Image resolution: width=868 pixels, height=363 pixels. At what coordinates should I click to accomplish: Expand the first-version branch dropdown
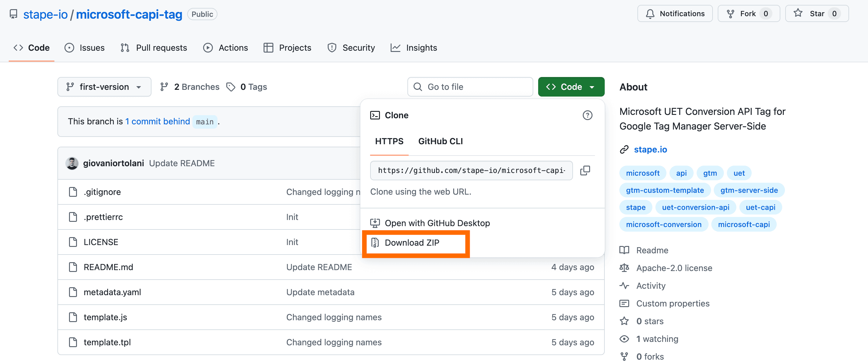[x=104, y=87]
